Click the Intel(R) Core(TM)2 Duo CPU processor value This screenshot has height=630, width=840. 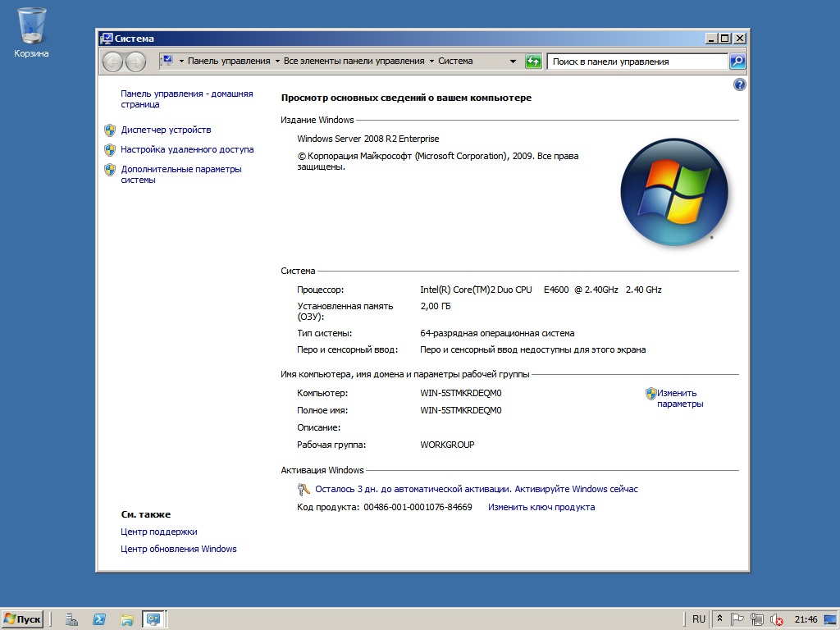(x=541, y=290)
